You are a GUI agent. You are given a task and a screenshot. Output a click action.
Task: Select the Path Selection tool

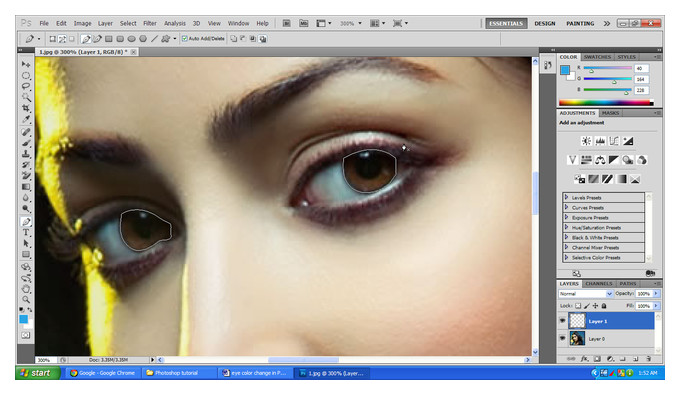26,244
